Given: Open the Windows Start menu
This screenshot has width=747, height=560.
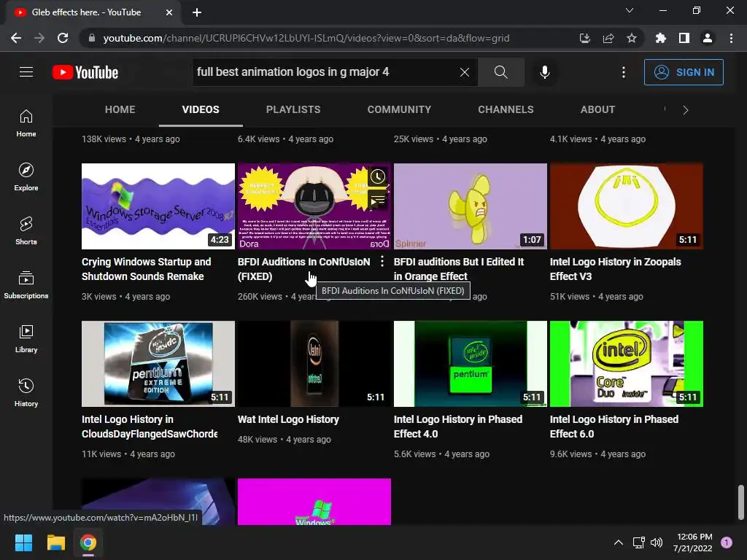Looking at the screenshot, I should click(23, 542).
